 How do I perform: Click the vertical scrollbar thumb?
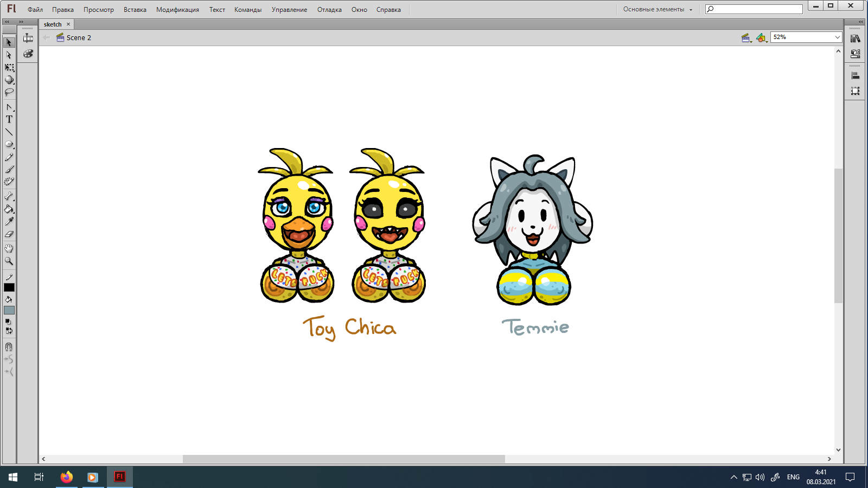(x=838, y=235)
